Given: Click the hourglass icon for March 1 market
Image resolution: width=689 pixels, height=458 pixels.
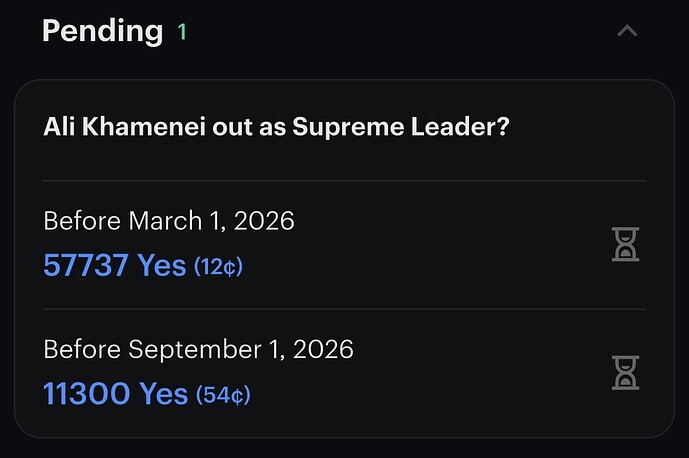Looking at the screenshot, I should pos(625,244).
